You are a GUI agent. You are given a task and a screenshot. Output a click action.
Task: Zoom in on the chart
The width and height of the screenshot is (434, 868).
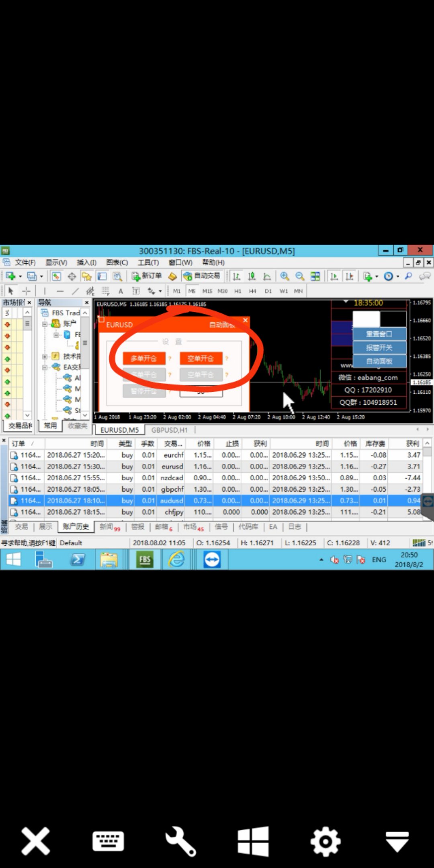tap(285, 276)
